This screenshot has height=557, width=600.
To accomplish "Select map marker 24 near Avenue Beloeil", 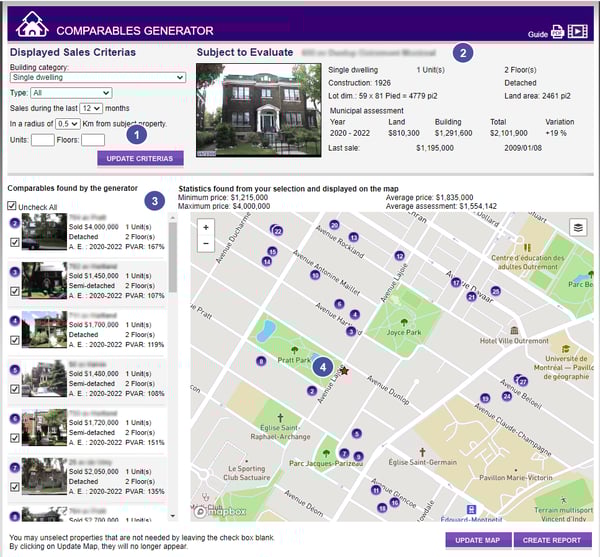I will (x=507, y=396).
